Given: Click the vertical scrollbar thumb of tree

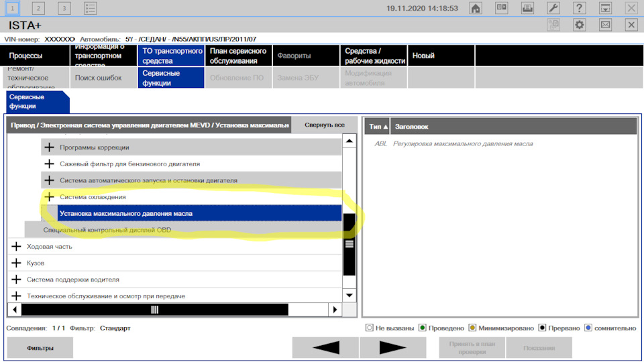Looking at the screenshot, I should coord(349,245).
